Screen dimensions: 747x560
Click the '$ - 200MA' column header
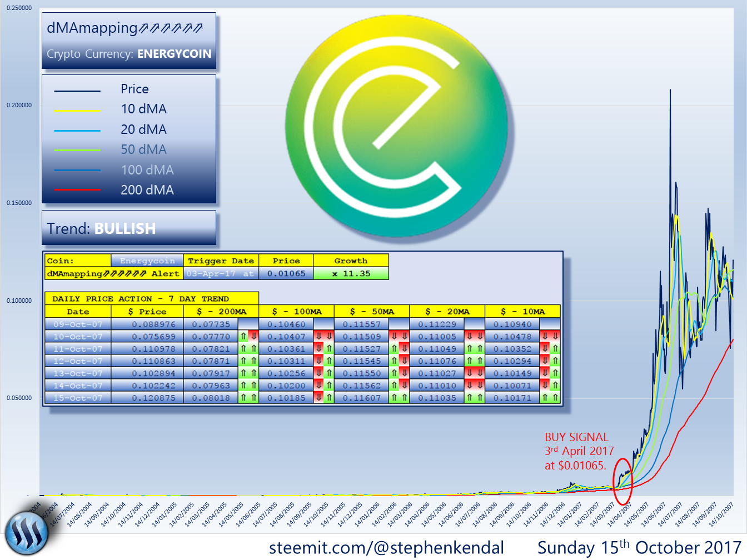pyautogui.click(x=221, y=312)
